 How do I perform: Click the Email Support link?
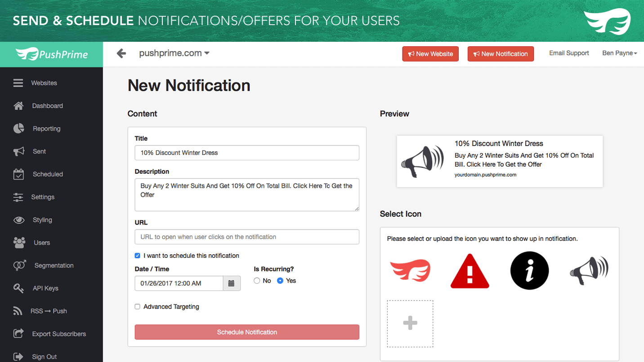(569, 53)
